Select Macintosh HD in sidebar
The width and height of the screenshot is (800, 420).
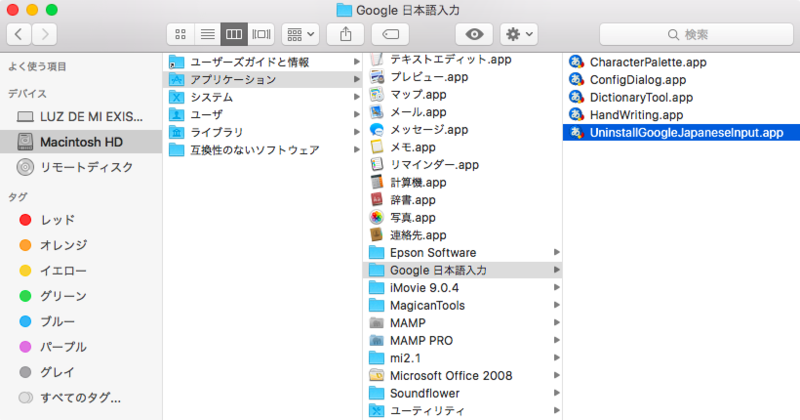(81, 142)
